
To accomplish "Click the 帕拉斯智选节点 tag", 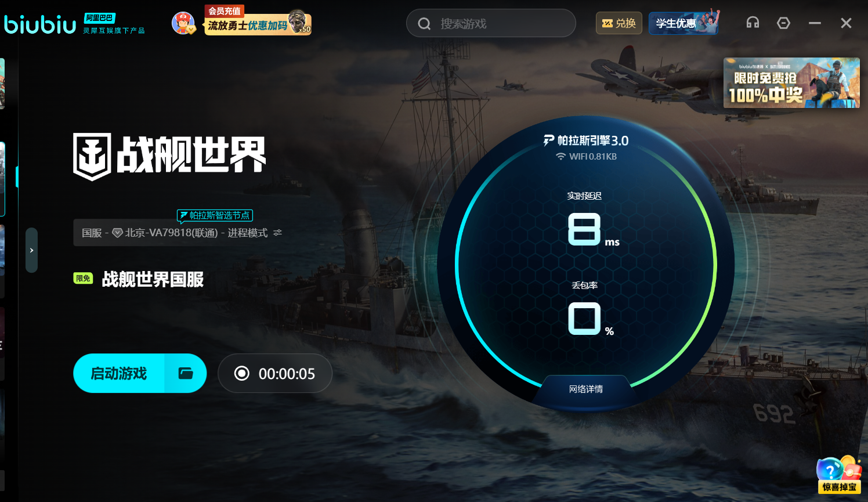I will pyautogui.click(x=215, y=215).
